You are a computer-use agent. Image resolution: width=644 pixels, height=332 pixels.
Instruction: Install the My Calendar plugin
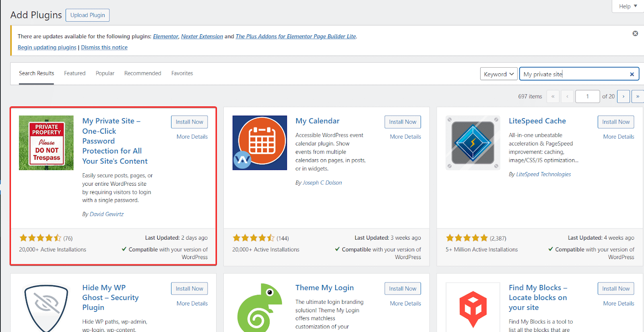point(402,122)
